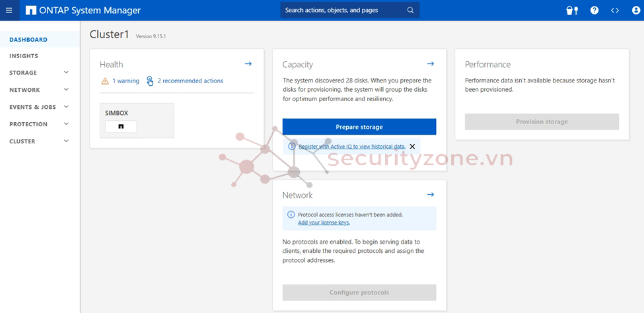Open Capacity details arrow
Screen dimensions: 644x313
431,64
